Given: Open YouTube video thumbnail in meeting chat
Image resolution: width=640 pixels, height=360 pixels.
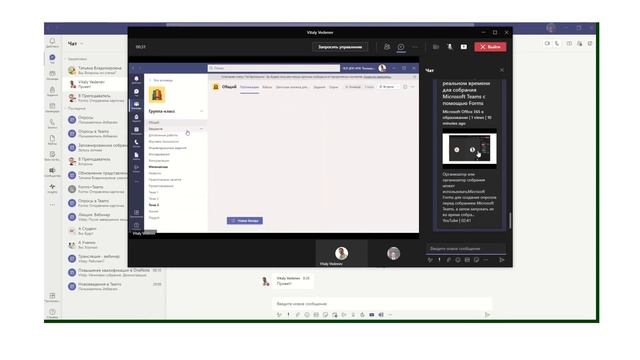Looking at the screenshot, I should [469, 149].
